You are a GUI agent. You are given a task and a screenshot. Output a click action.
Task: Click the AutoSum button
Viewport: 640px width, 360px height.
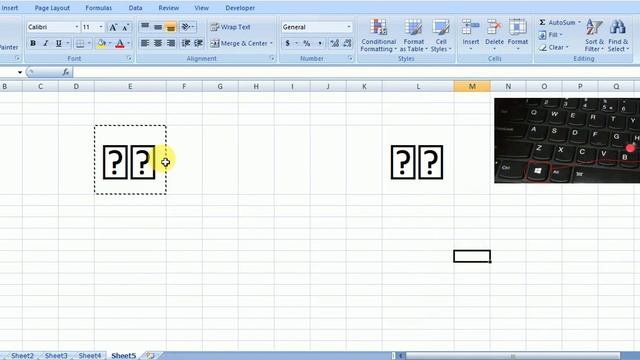tap(558, 22)
